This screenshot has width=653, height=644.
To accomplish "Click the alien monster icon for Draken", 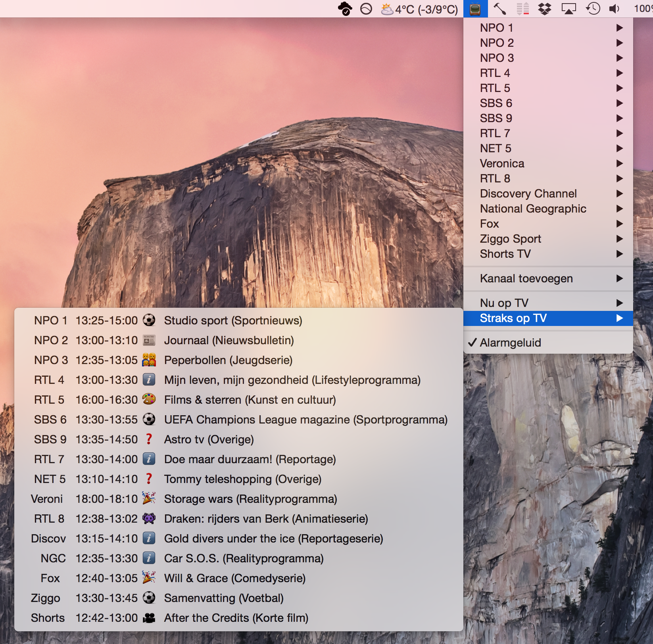I will (x=149, y=518).
